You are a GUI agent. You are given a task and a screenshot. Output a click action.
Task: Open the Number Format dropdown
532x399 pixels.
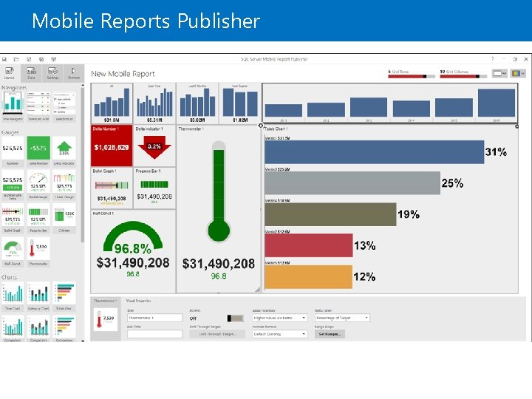click(x=279, y=334)
